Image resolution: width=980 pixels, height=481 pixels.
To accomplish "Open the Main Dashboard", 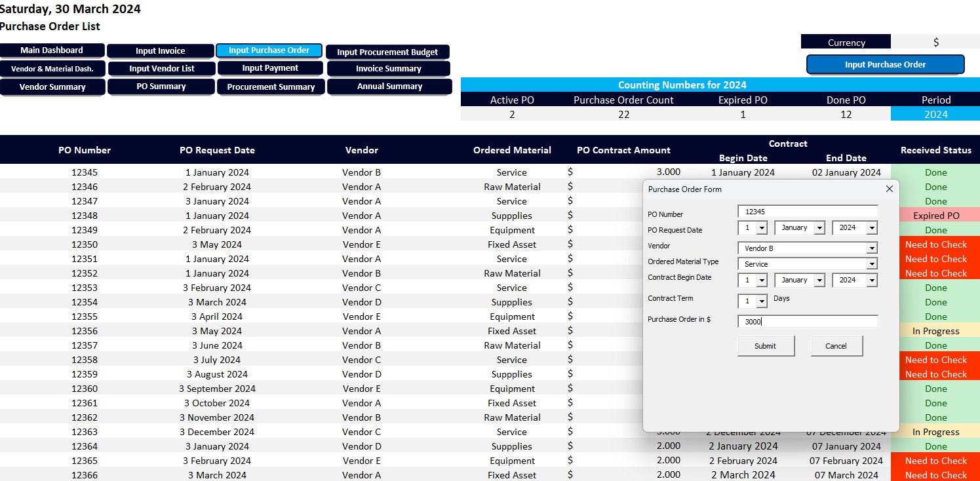I will tap(52, 50).
